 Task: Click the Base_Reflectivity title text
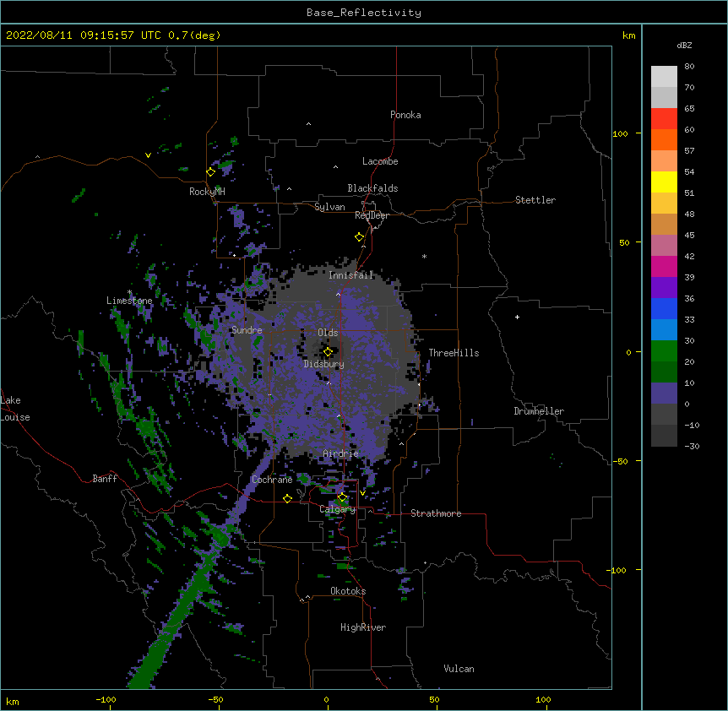pyautogui.click(x=364, y=13)
